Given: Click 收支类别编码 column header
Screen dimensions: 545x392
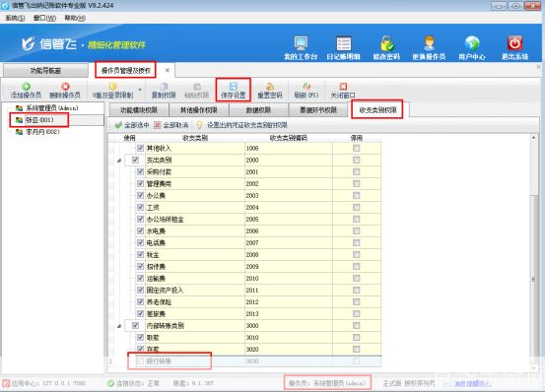Looking at the screenshot, I should [x=289, y=138].
